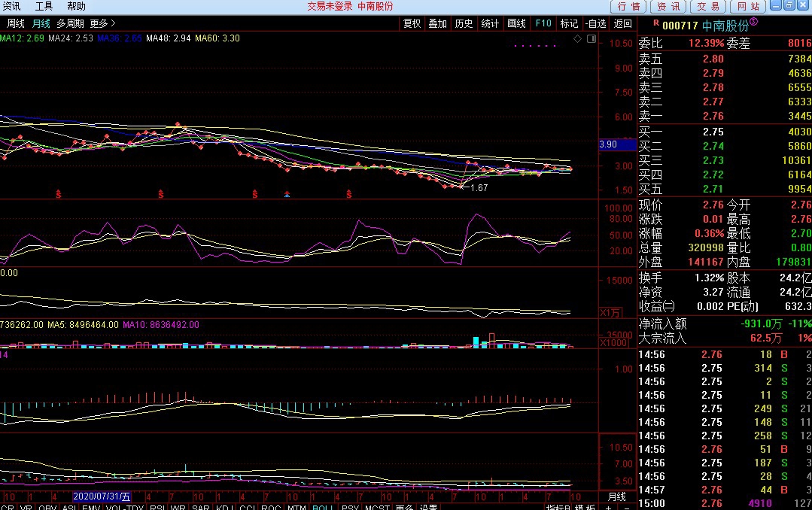Click the 15:00 trade row with volume 4910
Viewport: 812px width, 510px height.
(x=725, y=503)
